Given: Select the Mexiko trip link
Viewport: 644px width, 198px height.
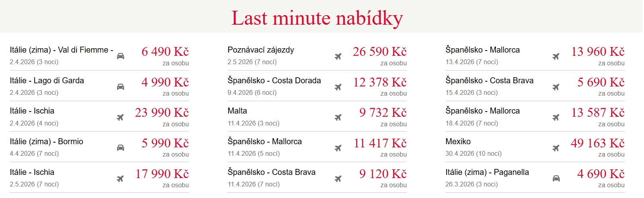Looking at the screenshot, I should [458, 142].
